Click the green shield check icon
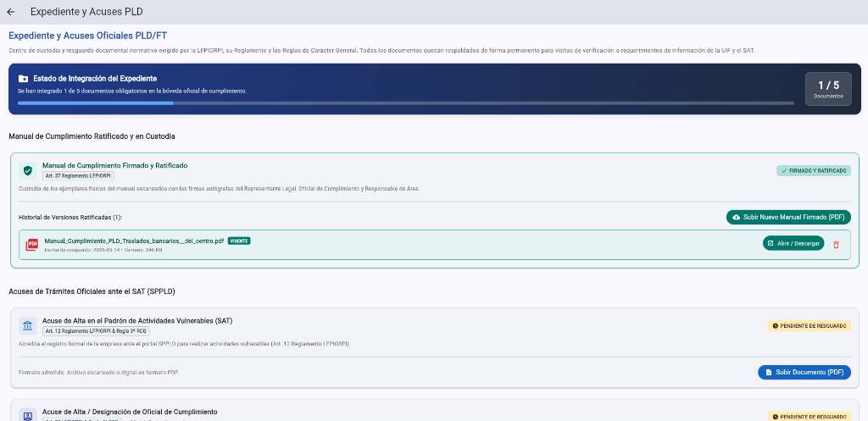Image resolution: width=868 pixels, height=421 pixels. pyautogui.click(x=28, y=170)
